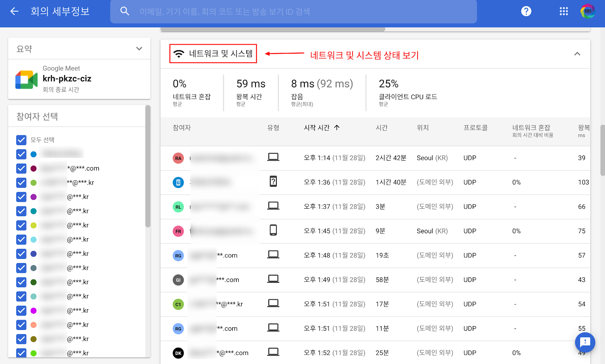Click the FR participant avatar
This screenshot has width=605, height=364.
178,231
